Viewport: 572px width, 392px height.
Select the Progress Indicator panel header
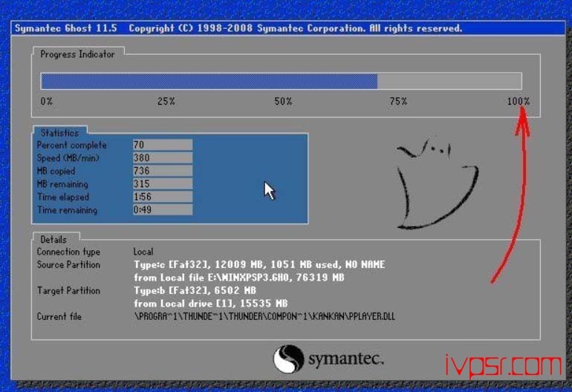coord(77,54)
